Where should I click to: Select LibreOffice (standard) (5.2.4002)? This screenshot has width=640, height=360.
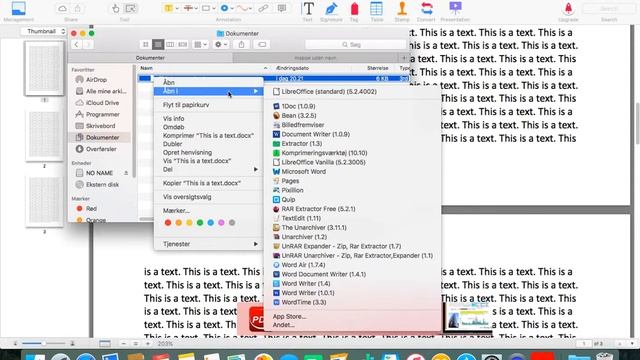point(329,91)
